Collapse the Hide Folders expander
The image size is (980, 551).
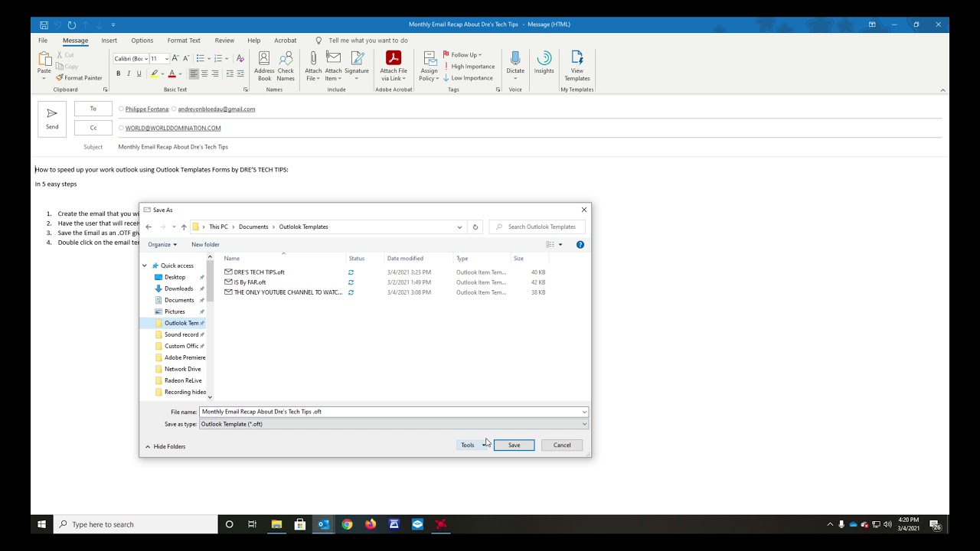coord(165,446)
